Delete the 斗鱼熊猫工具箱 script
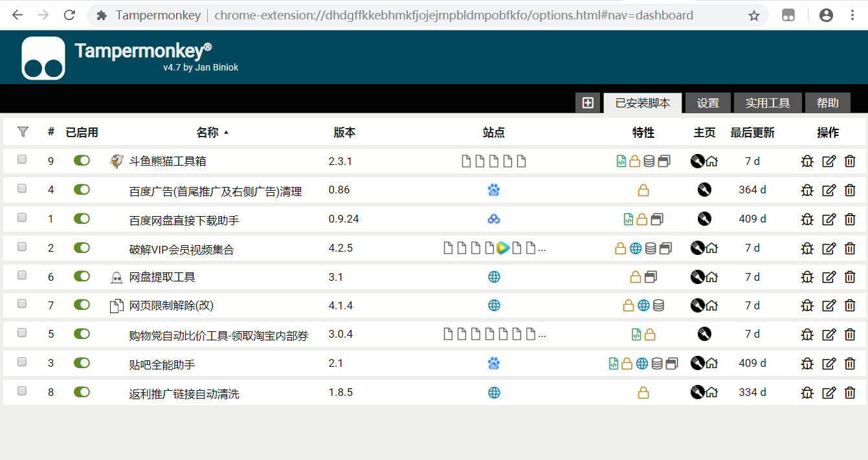Screen dimensions: 868x460 point(850,161)
